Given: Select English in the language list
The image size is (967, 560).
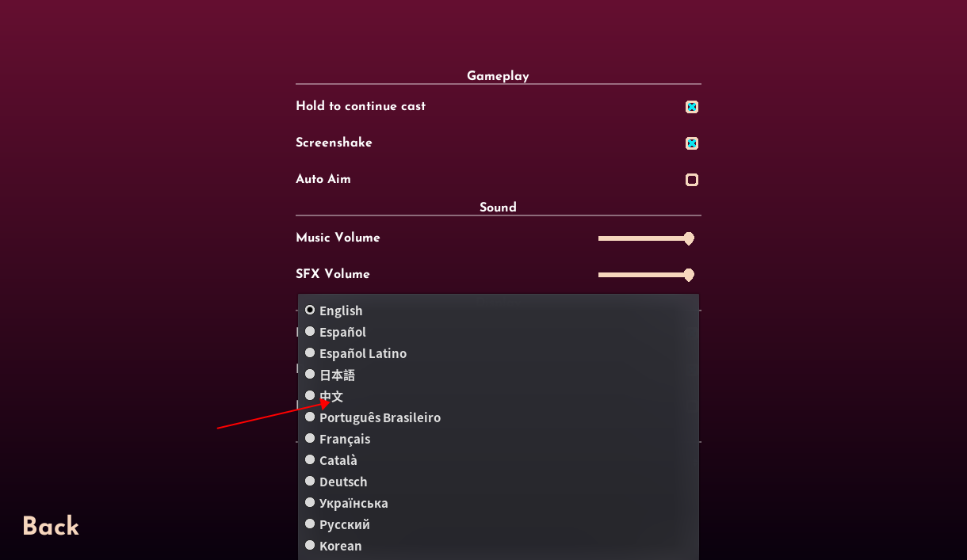Looking at the screenshot, I should click(340, 310).
